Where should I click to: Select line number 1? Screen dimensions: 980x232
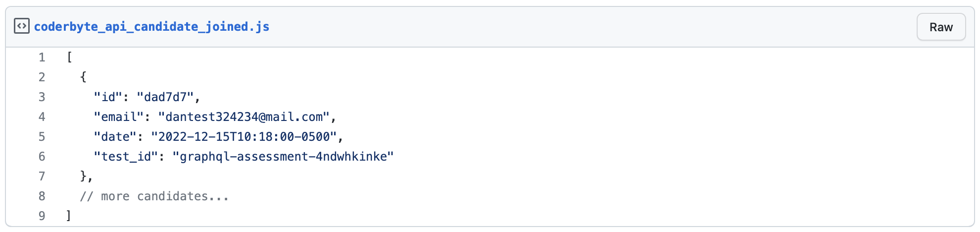42,58
